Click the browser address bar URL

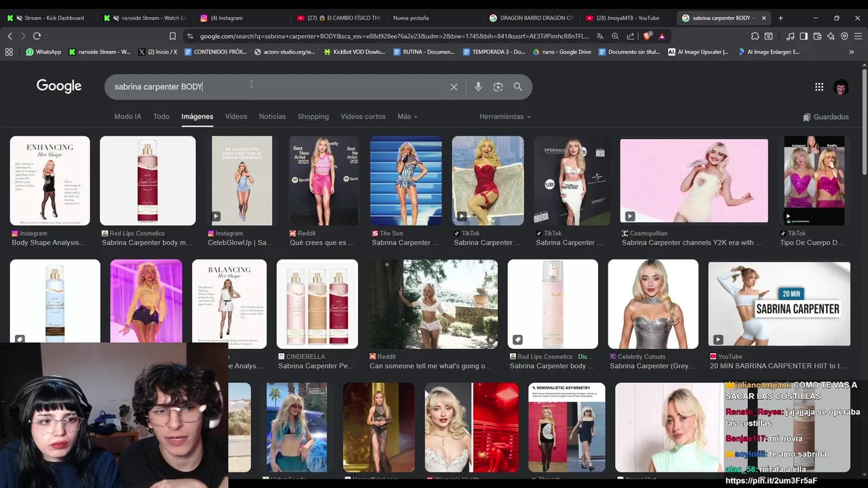[x=395, y=36]
